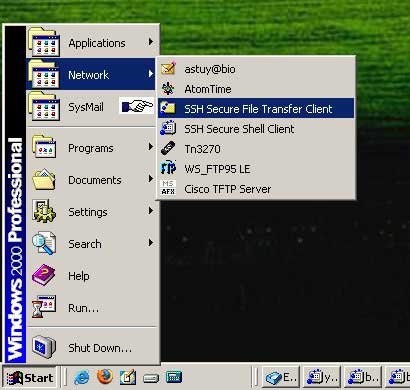Viewport: 410px width, 390px height.
Task: Expand the Documents submenu arrow
Action: [x=151, y=179]
